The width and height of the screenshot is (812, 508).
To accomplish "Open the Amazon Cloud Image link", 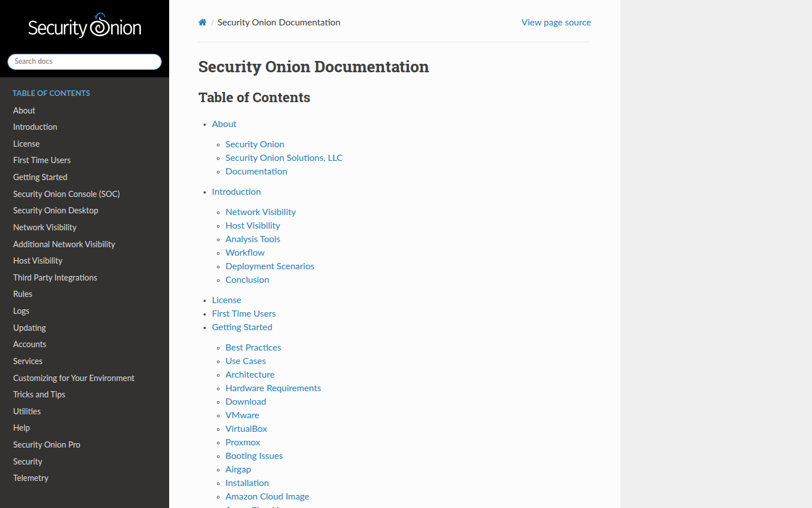I will point(267,497).
